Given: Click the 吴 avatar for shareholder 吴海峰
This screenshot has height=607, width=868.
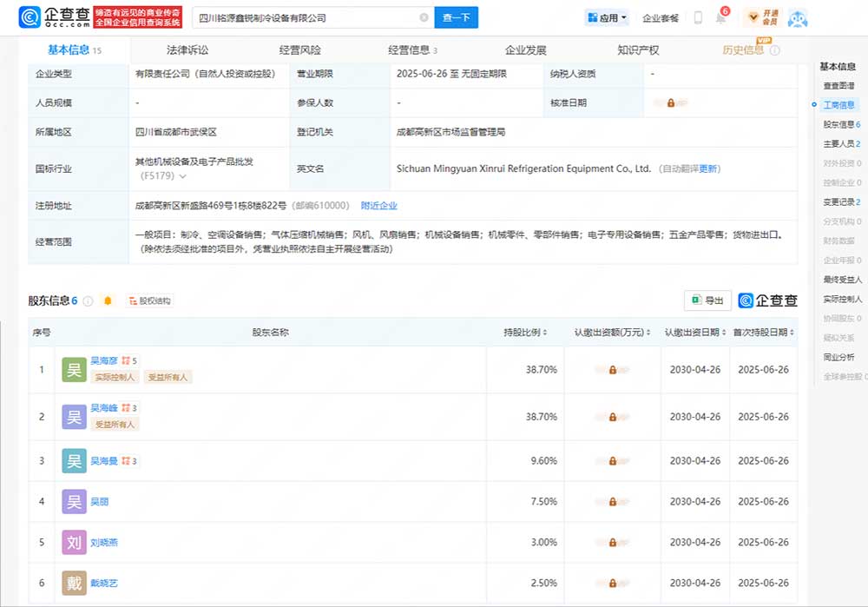Looking at the screenshot, I should (x=74, y=417).
